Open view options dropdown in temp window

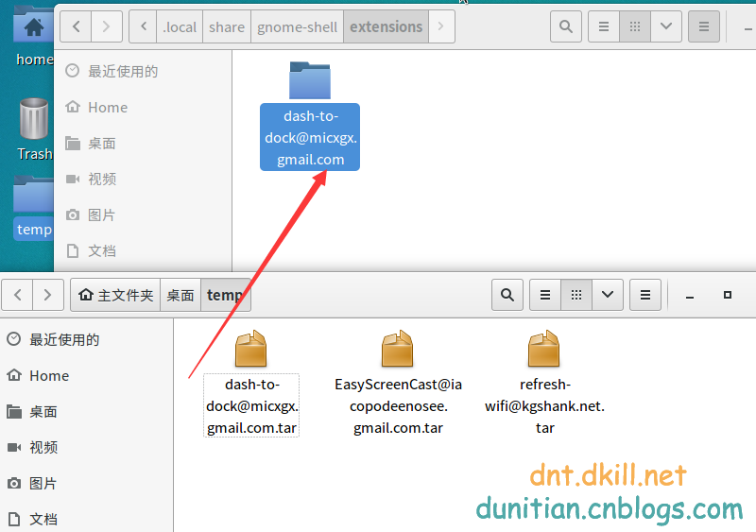608,295
